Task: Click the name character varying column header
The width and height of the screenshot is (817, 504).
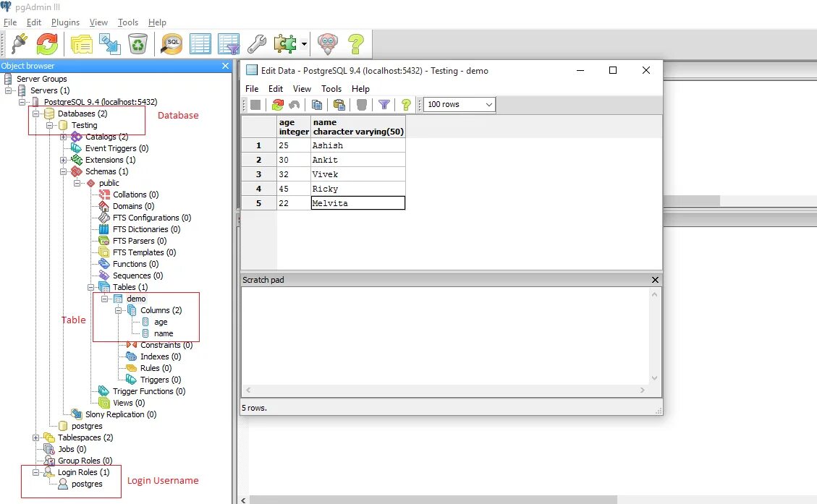Action: coord(358,127)
